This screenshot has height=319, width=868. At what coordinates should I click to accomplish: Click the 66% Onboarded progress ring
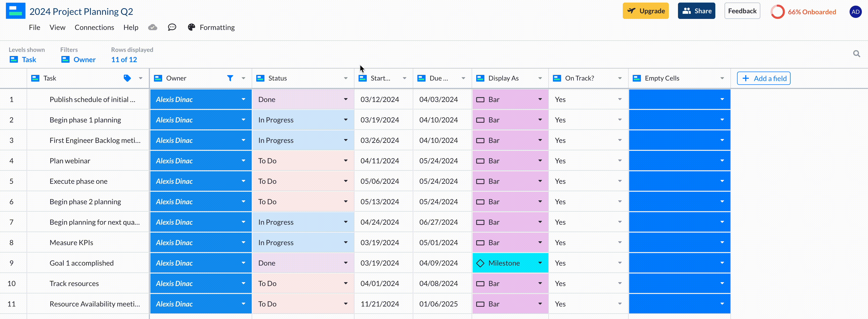(778, 11)
